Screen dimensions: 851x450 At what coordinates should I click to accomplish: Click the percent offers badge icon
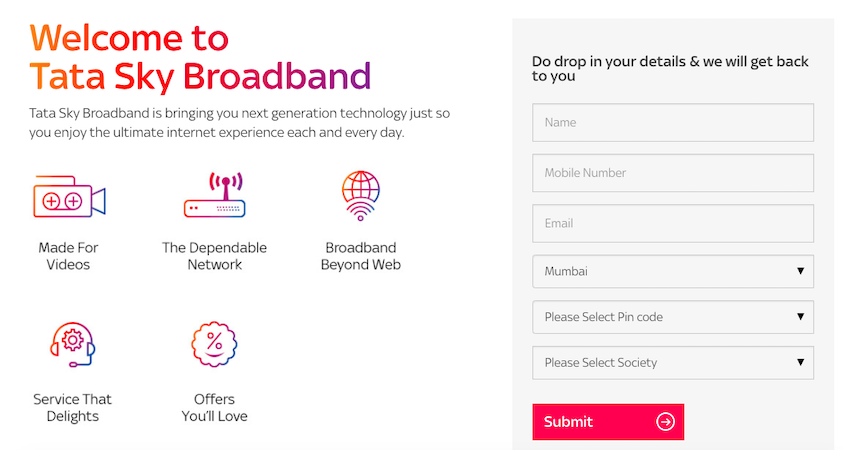[214, 344]
